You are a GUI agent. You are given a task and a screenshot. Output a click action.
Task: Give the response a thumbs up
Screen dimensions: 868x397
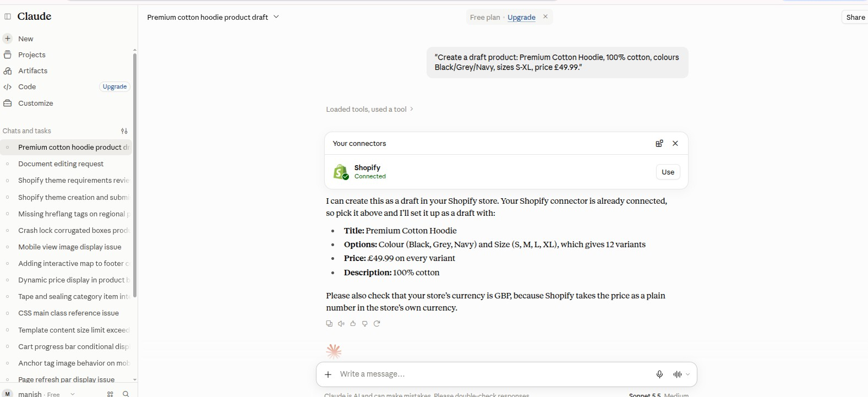353,323
